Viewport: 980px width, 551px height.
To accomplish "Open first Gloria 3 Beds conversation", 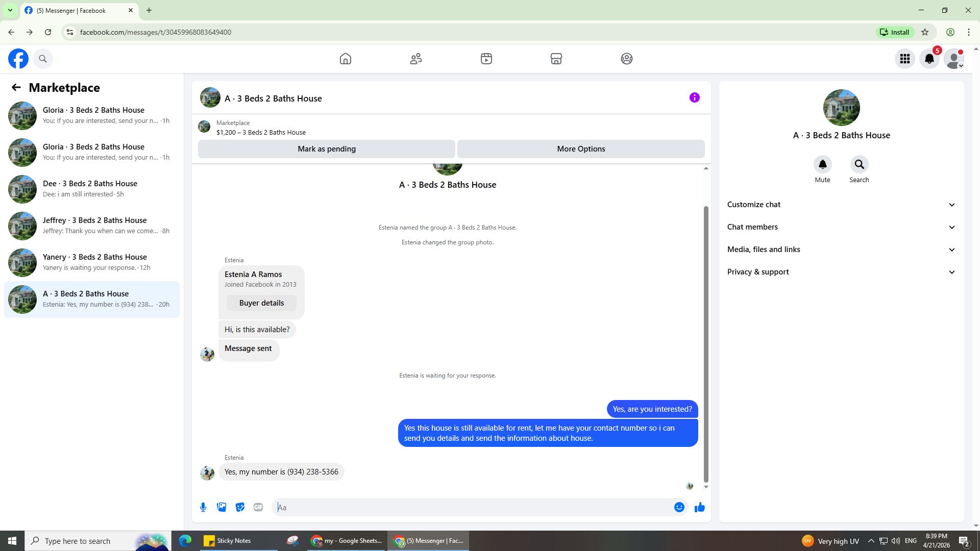I will pos(92,116).
